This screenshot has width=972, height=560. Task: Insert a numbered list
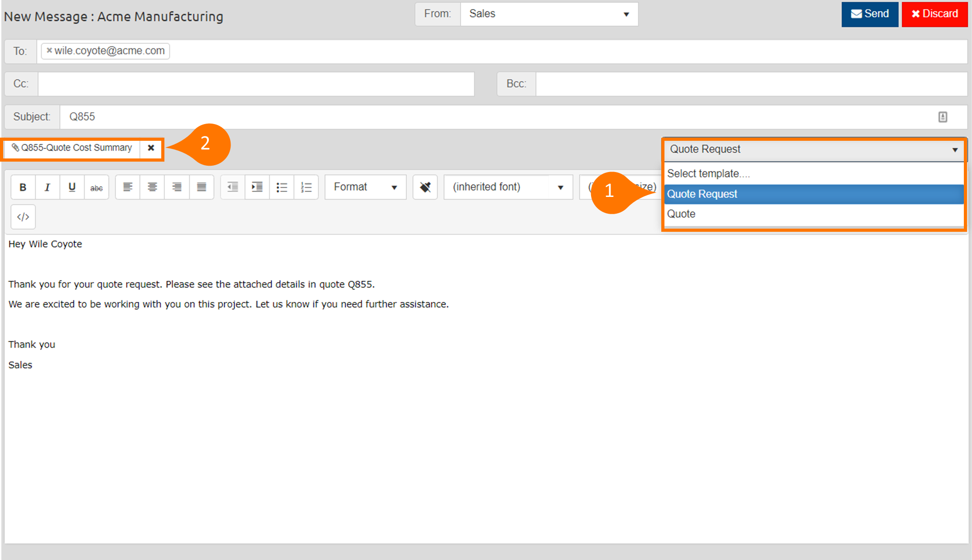(x=306, y=187)
